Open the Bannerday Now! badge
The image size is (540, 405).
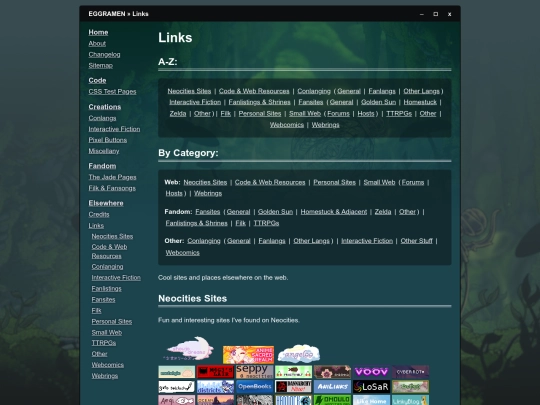293,386
